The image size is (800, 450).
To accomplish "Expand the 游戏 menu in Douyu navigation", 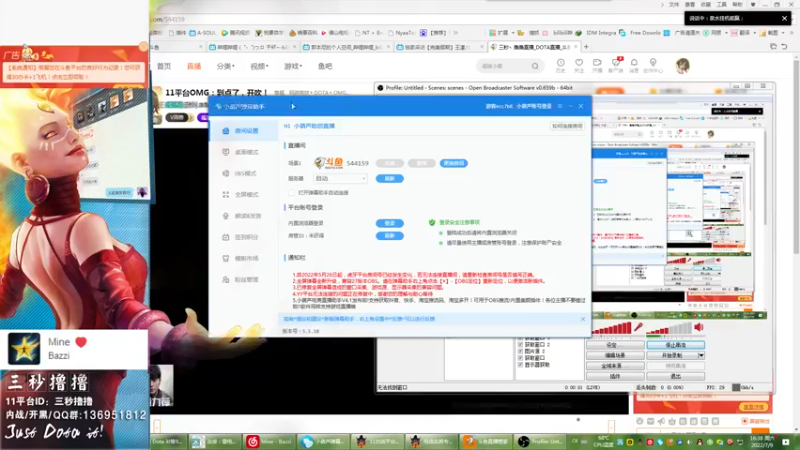I will [x=293, y=66].
